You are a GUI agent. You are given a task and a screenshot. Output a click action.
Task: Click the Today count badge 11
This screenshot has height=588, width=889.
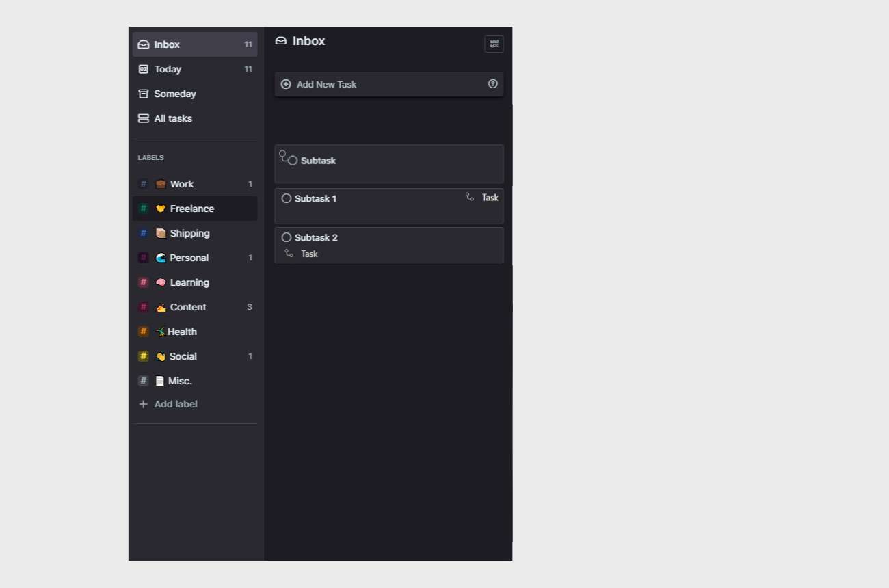pos(248,69)
